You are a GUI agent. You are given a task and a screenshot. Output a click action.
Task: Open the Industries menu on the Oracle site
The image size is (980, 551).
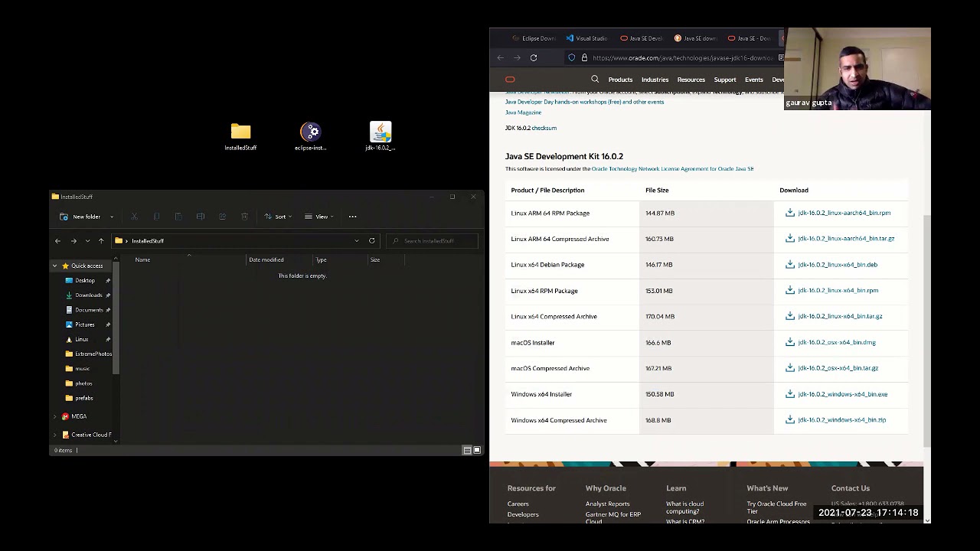pyautogui.click(x=655, y=80)
